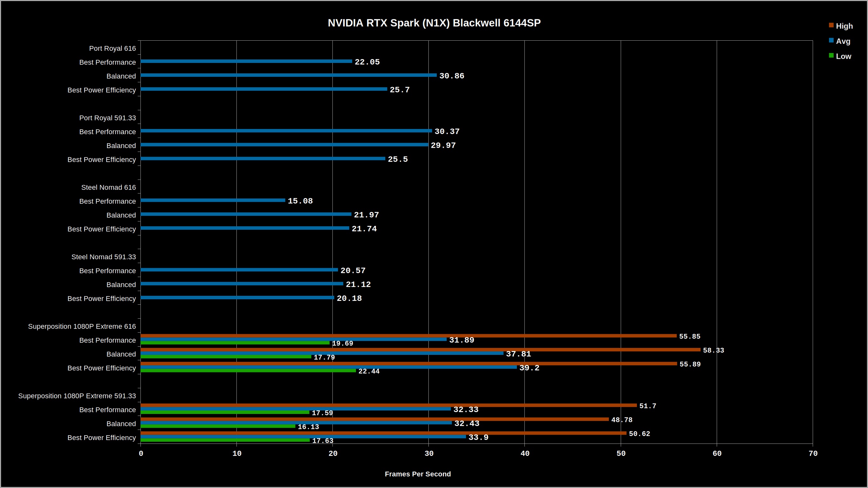868x488 pixels.
Task: Click the Low value label "16.13"
Action: point(308,427)
